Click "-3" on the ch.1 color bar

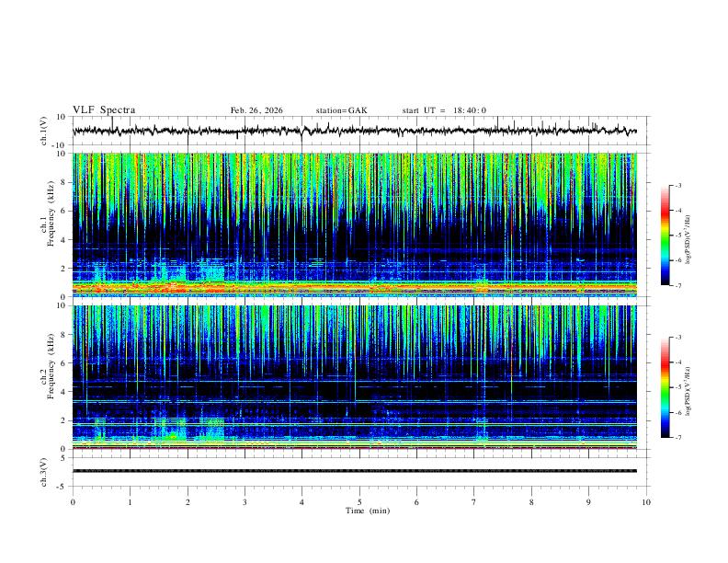point(677,185)
